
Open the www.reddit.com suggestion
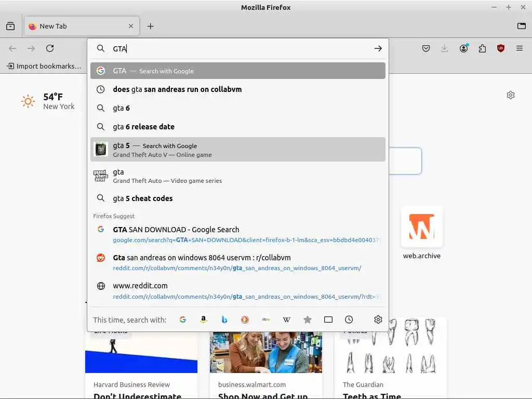[x=238, y=291]
